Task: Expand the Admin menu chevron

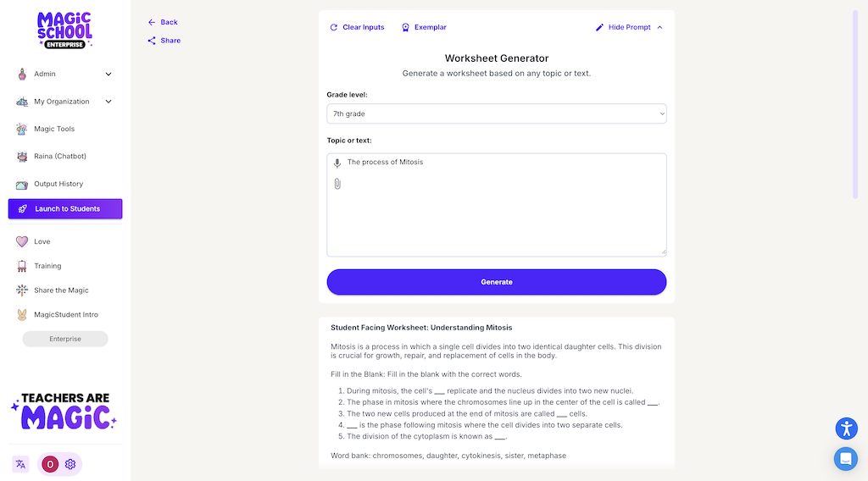Action: [x=108, y=75]
